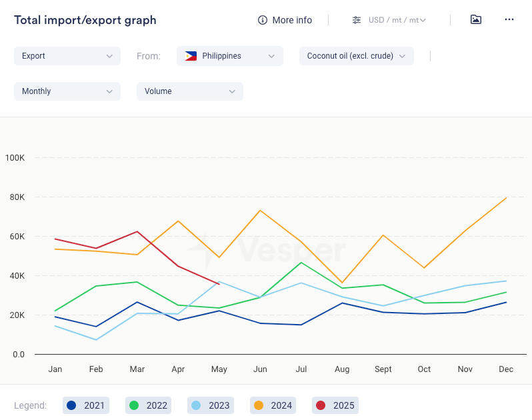Click the orange 2024 legend color dot
Screen dimensions: 532x420
pyautogui.click(x=258, y=405)
